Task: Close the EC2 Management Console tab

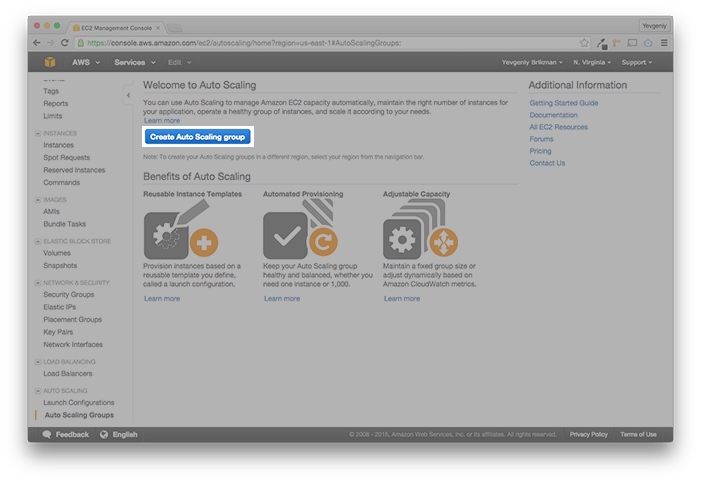Action: [x=158, y=28]
